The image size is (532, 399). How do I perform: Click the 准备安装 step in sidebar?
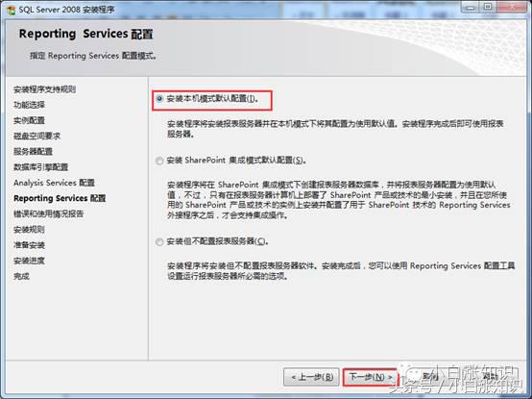tap(29, 245)
